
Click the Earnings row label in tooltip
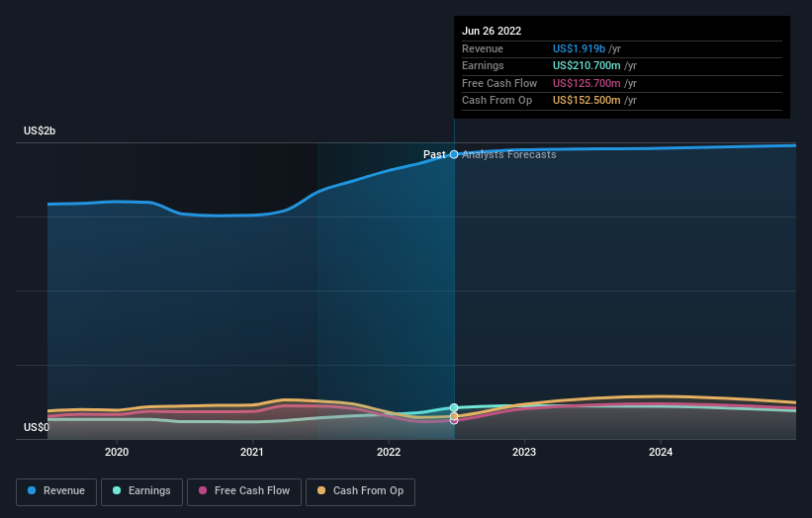tap(483, 65)
